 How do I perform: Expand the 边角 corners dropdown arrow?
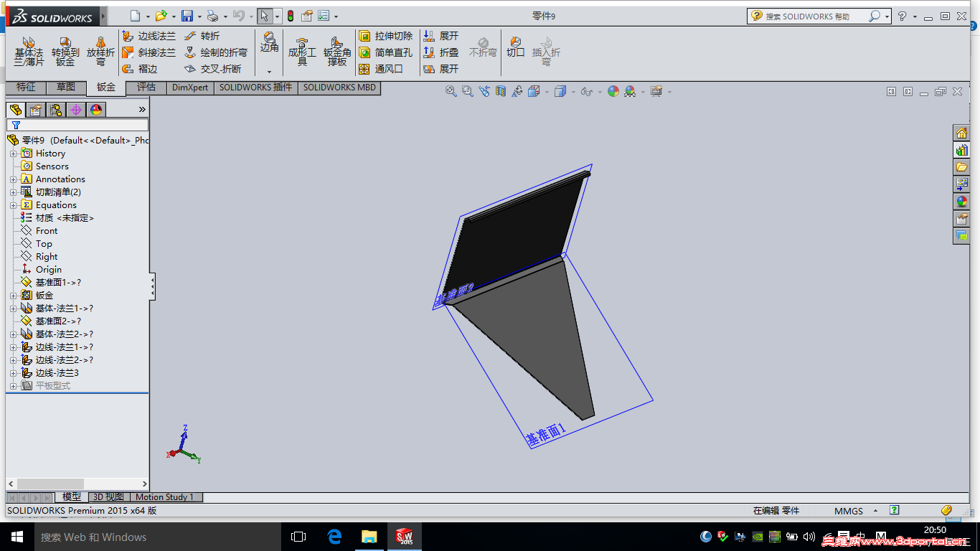pos(270,71)
